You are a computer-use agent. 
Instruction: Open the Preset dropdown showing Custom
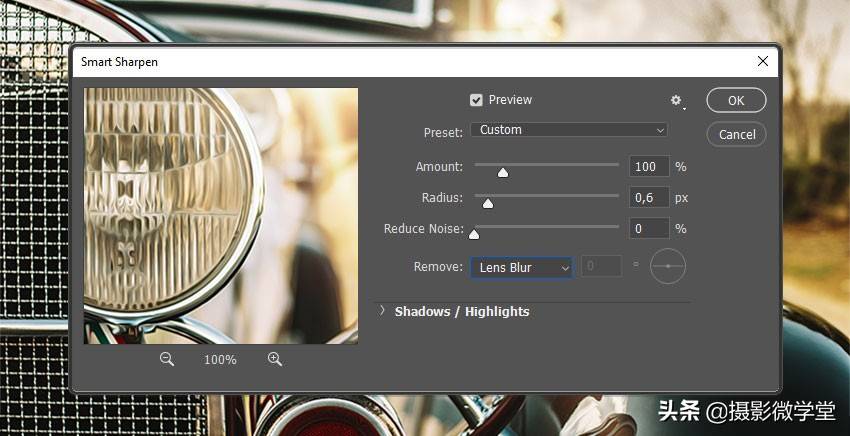[x=569, y=130]
